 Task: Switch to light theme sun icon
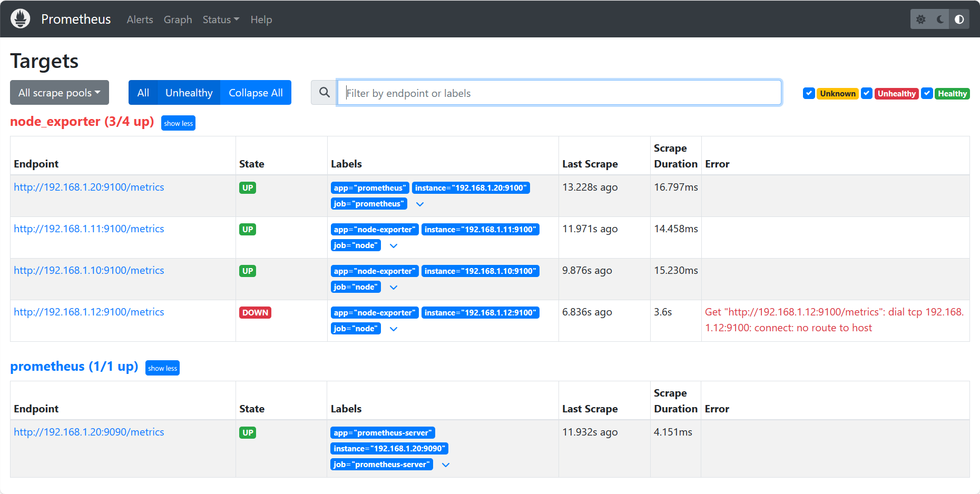coord(920,19)
